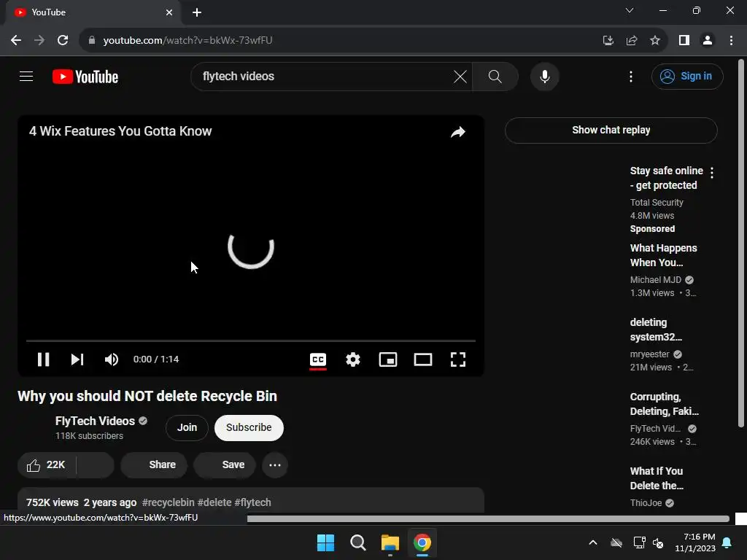Click the search magnifier button
Viewport: 747px width, 560px height.
495,76
